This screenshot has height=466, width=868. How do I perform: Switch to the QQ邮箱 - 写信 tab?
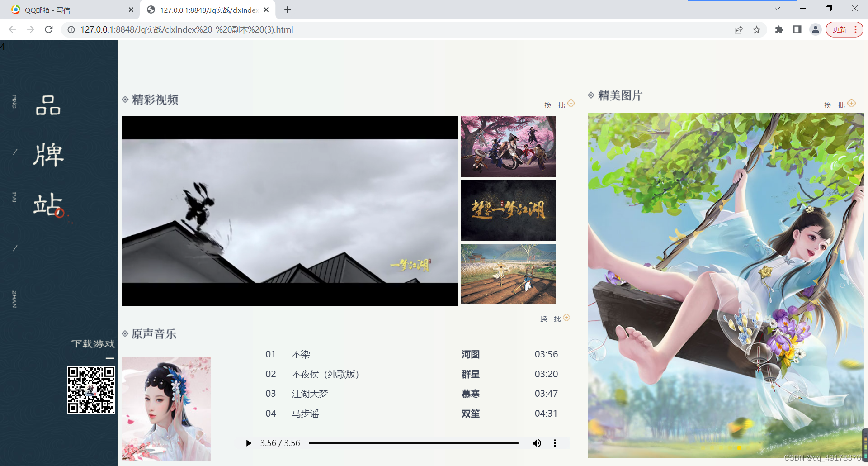click(68, 10)
